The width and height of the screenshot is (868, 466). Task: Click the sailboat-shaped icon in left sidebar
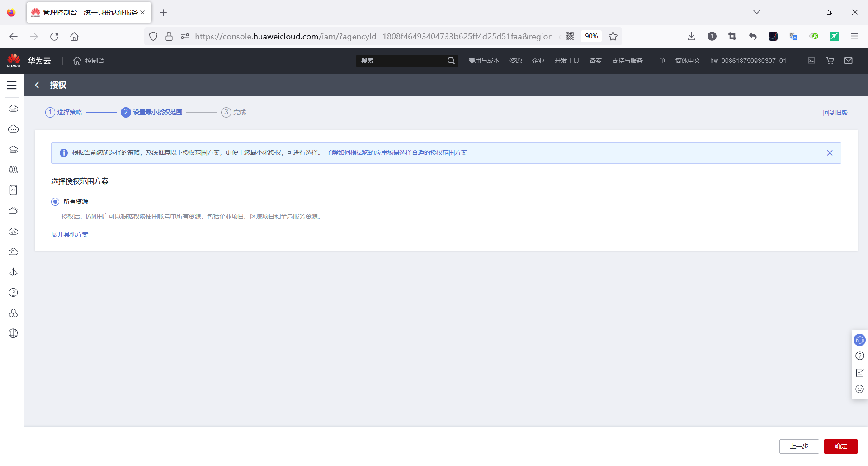click(14, 272)
